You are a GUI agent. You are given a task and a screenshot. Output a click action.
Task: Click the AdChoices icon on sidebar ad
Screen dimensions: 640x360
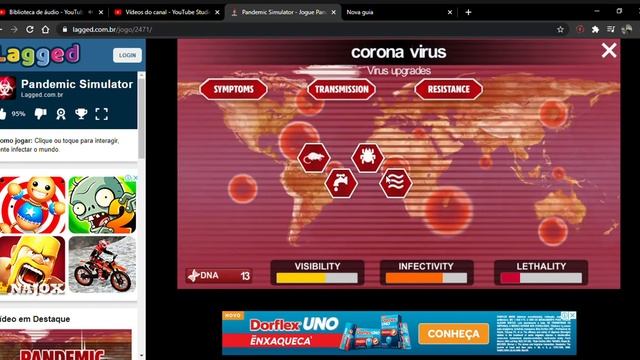(128, 178)
